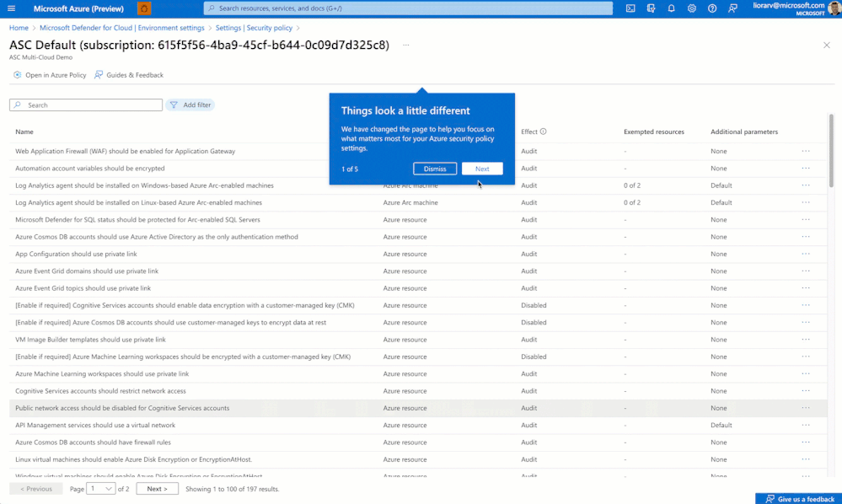The image size is (842, 504).
Task: Open Directories and subscriptions filter icon
Action: 651,8
